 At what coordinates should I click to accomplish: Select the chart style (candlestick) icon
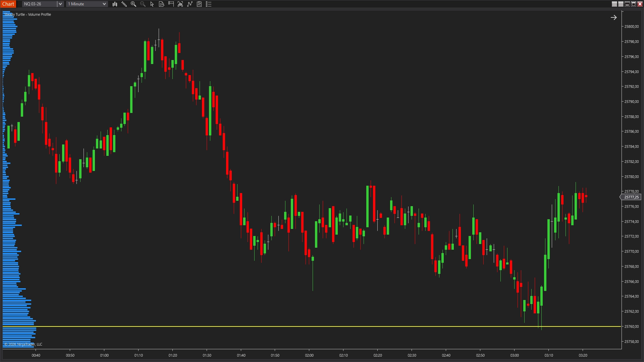coord(115,4)
